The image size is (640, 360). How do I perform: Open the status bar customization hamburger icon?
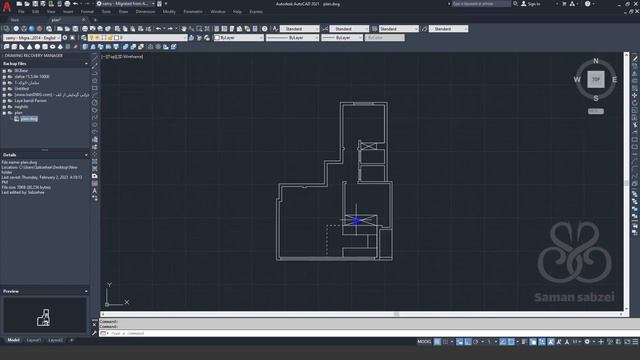635,342
